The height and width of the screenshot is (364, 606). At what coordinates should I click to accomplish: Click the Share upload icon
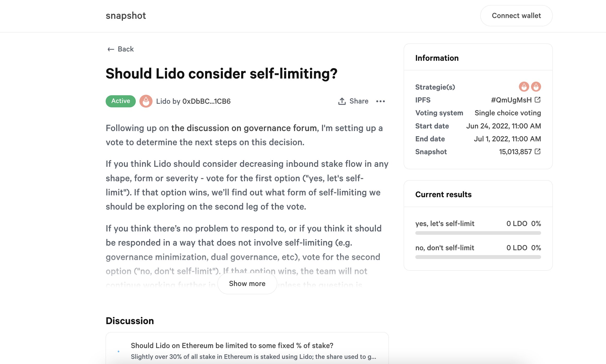[342, 101]
